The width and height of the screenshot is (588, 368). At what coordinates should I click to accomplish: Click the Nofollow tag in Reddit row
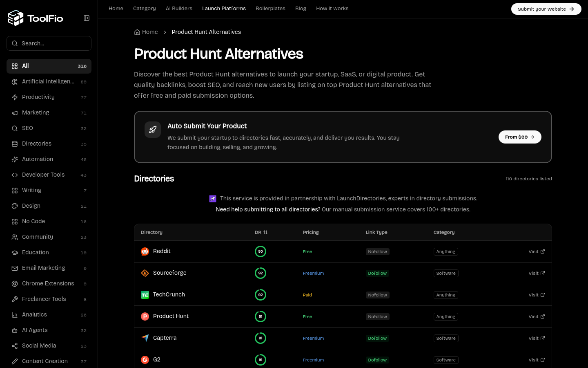[x=377, y=251]
